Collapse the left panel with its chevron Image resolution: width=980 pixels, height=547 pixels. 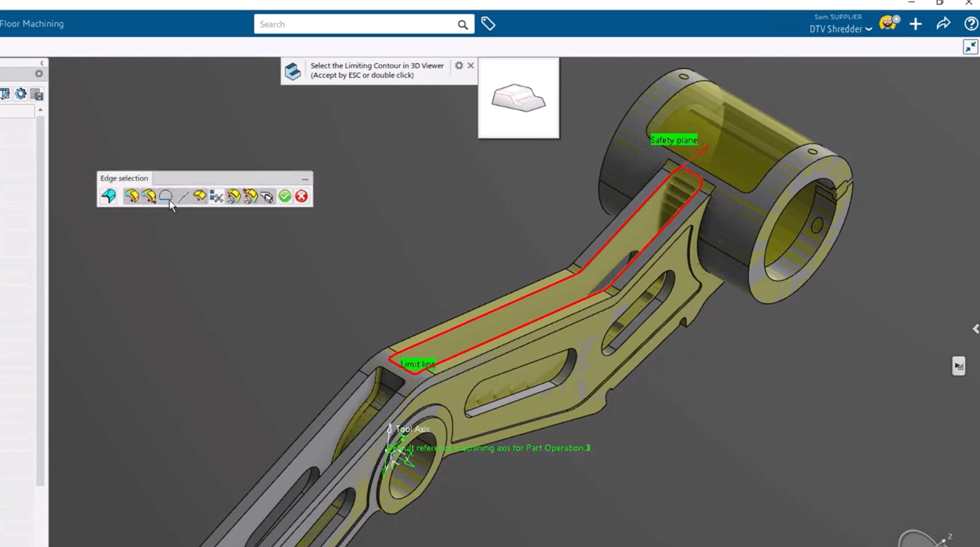(41, 62)
